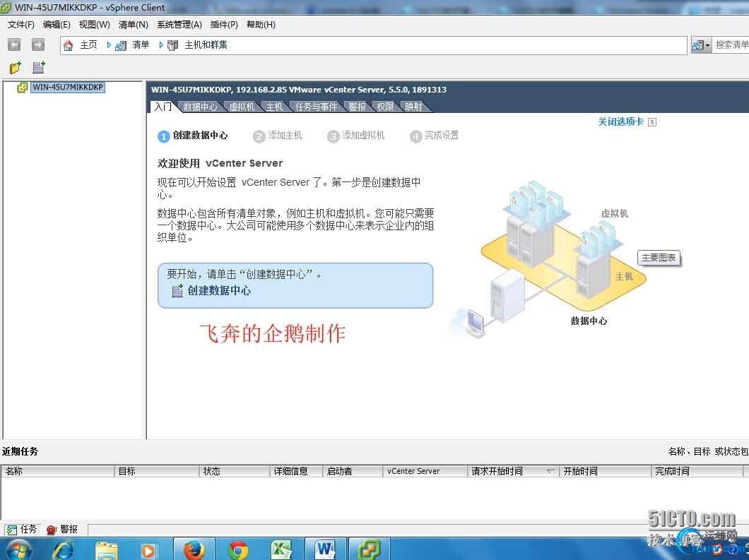This screenshot has width=749, height=560.
Task: Click the home (主页) icon
Action: [x=69, y=45]
